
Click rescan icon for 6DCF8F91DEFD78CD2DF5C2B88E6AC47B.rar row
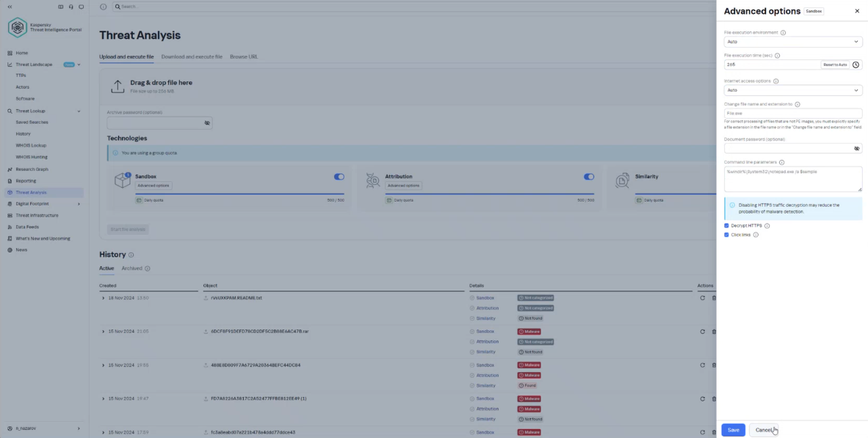pyautogui.click(x=703, y=332)
